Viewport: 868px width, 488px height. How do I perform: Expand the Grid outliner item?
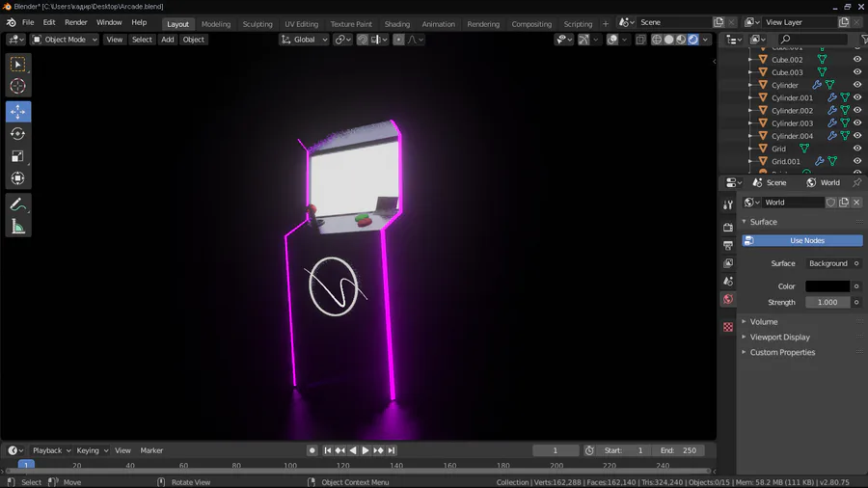(750, 149)
